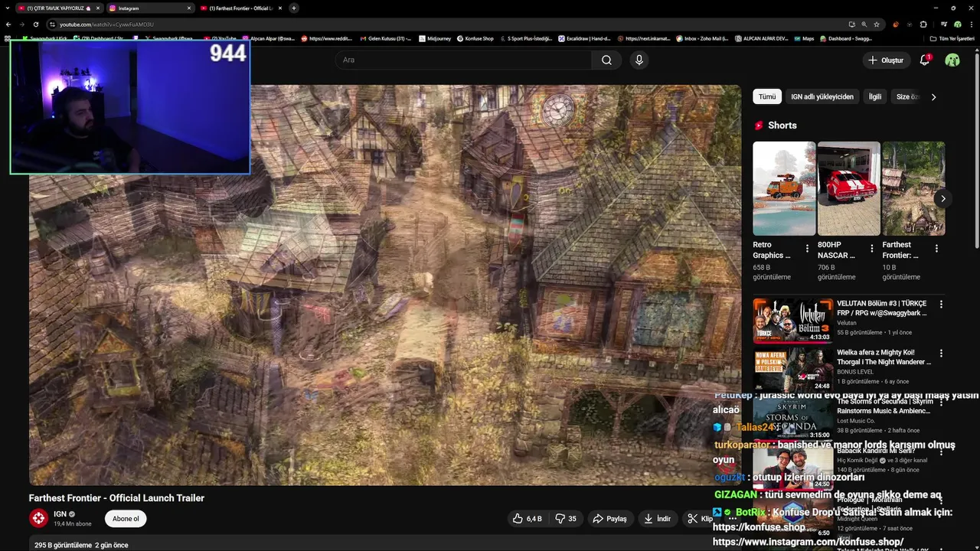The width and height of the screenshot is (980, 551).
Task: Open Chrome three-dot menu
Action: [971, 24]
